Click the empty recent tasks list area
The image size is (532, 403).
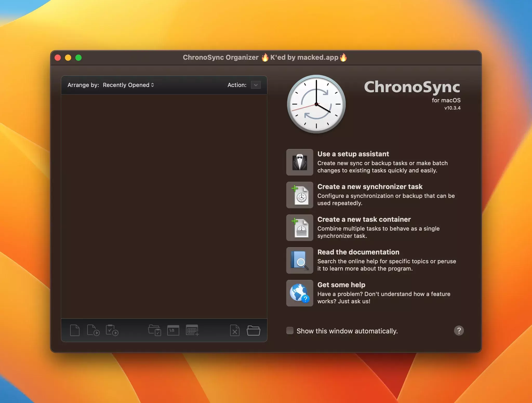pyautogui.click(x=164, y=205)
